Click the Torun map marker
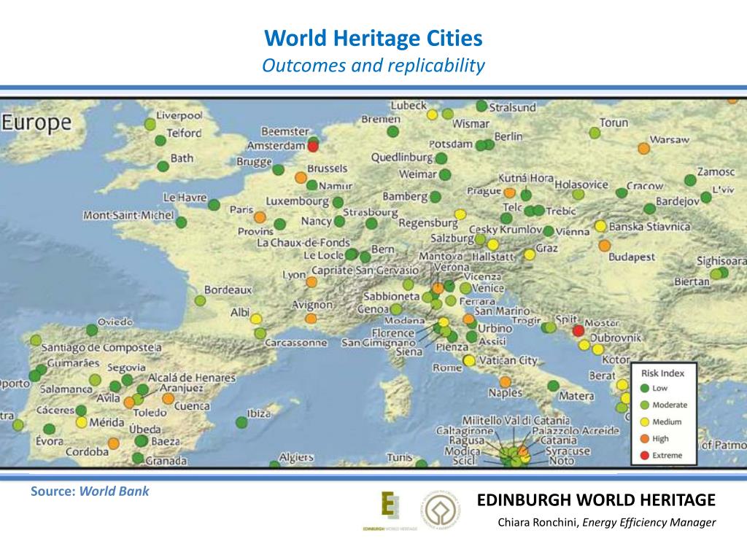747x560 pixels. click(595, 133)
